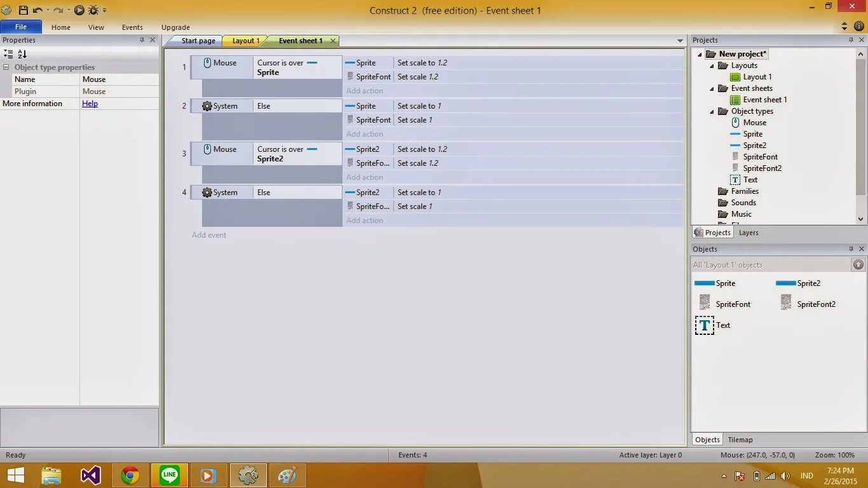Click the System gear icon in event 4
The image size is (868, 488).
pyautogui.click(x=207, y=193)
